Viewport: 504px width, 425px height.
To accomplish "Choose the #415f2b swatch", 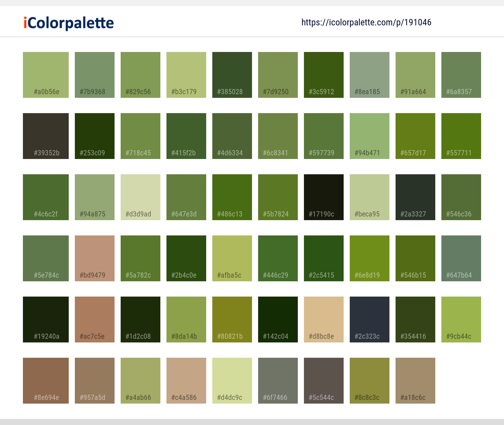I will pyautogui.click(x=186, y=136).
